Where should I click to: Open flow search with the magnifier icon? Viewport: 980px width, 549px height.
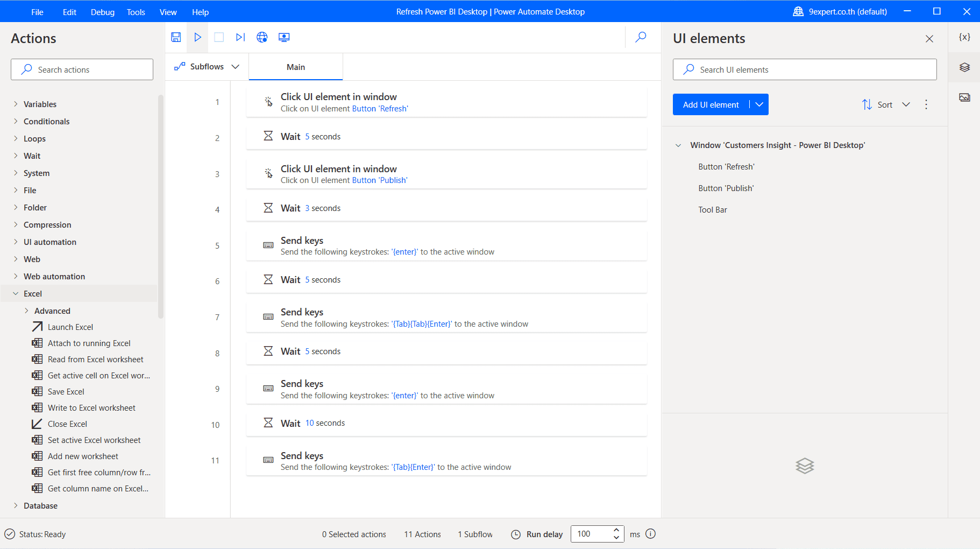pos(641,37)
